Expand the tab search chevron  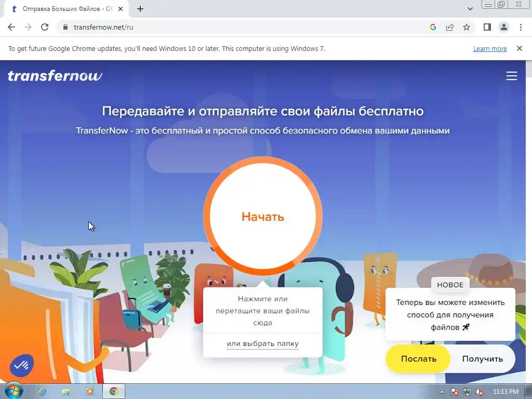point(470,9)
